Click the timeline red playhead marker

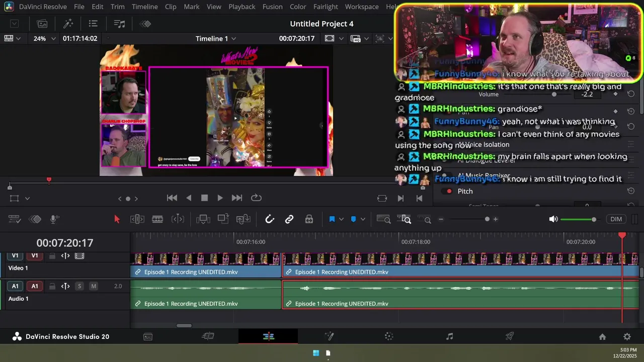tap(622, 235)
